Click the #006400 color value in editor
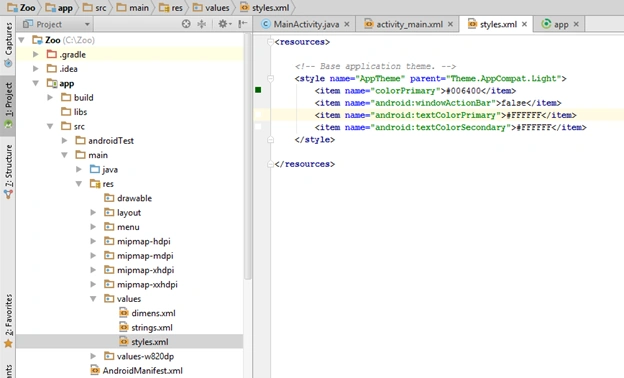The image size is (624, 378). [463, 91]
